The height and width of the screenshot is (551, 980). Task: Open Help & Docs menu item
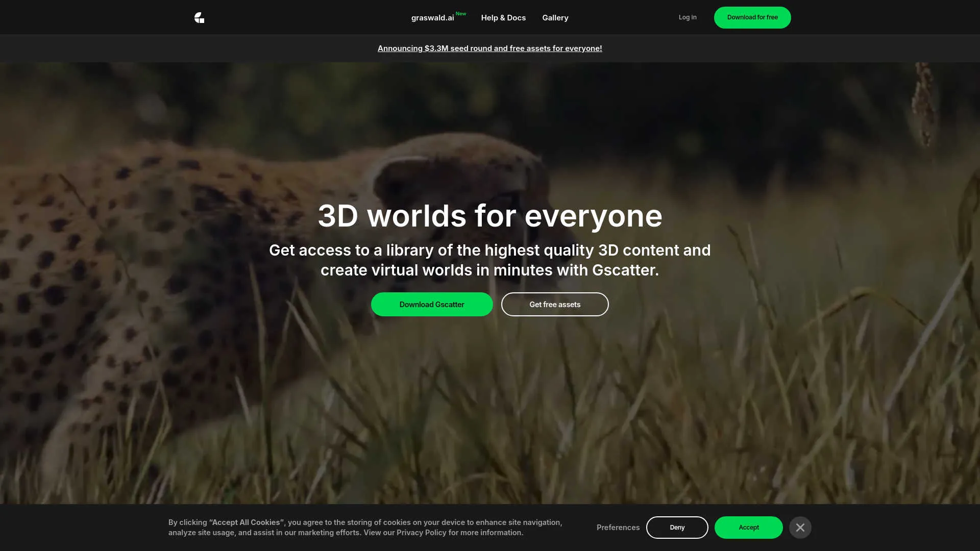point(503,18)
